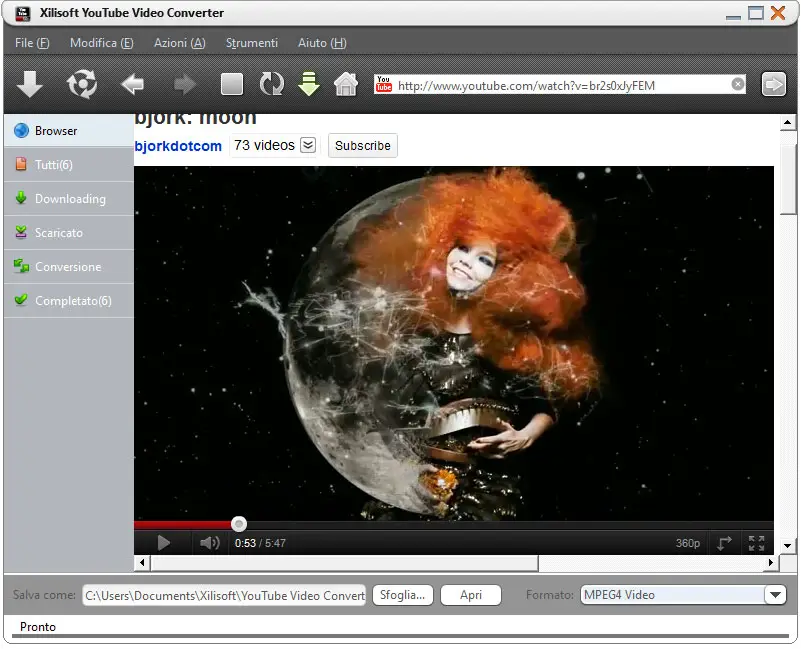The height and width of the screenshot is (649, 801).
Task: Toggle fullscreen on the video player
Action: (757, 543)
